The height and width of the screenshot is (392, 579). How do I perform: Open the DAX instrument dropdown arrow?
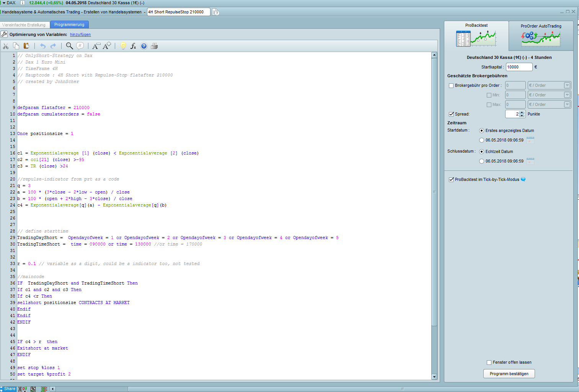(x=4, y=3)
